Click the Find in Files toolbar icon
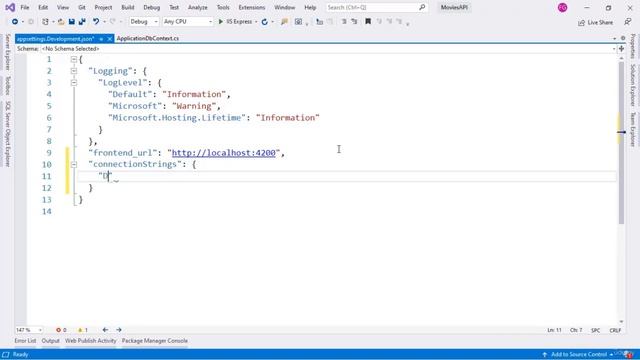The width and height of the screenshot is (640, 360). point(284,22)
